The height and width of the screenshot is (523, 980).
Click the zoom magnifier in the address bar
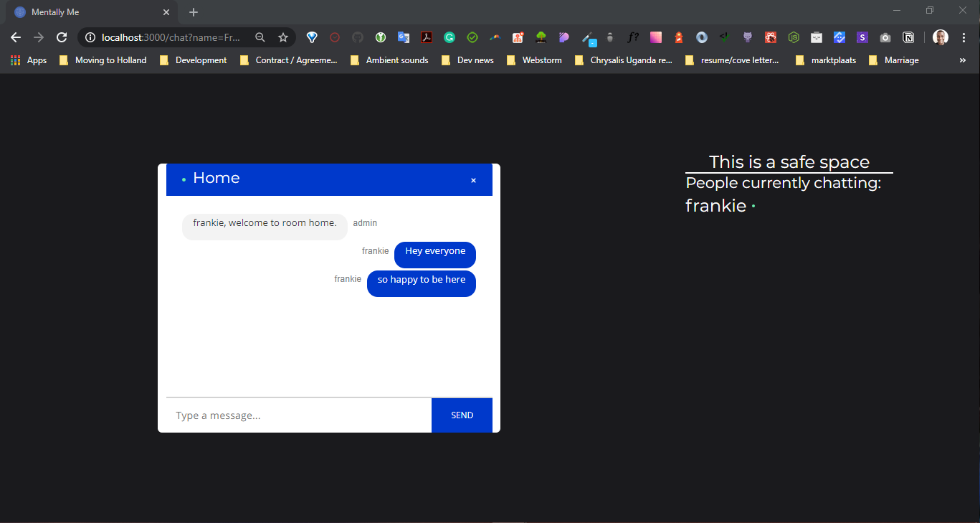tap(260, 37)
